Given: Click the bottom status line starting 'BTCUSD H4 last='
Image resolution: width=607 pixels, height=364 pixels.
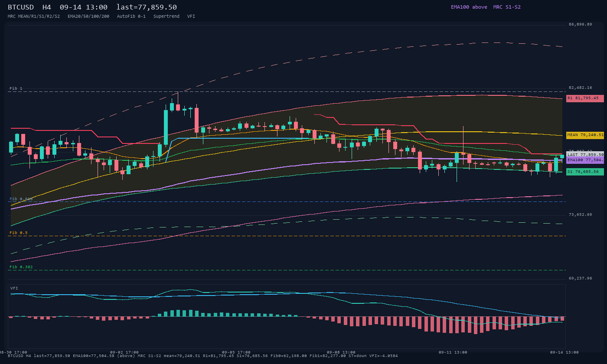Looking at the screenshot, I should (x=202, y=356).
